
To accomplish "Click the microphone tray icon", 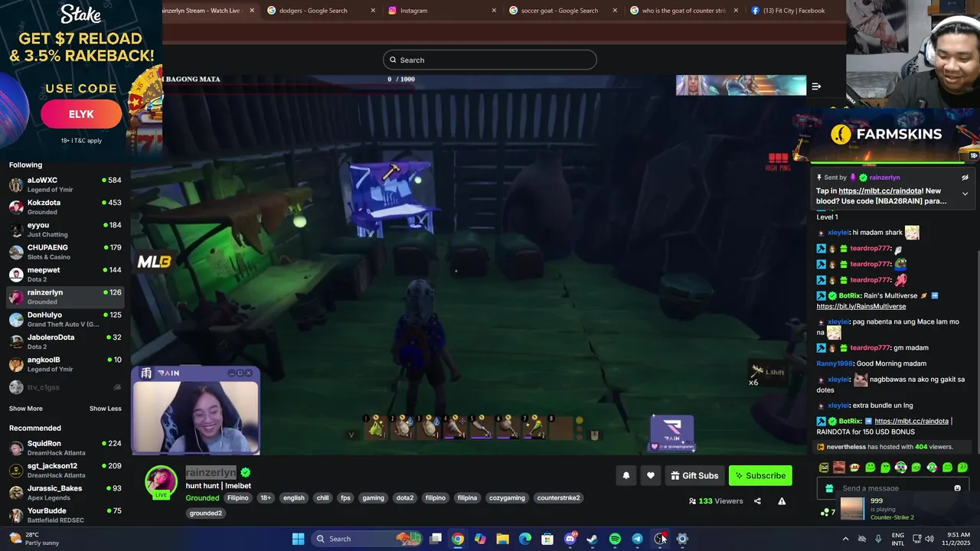I will pos(878,539).
